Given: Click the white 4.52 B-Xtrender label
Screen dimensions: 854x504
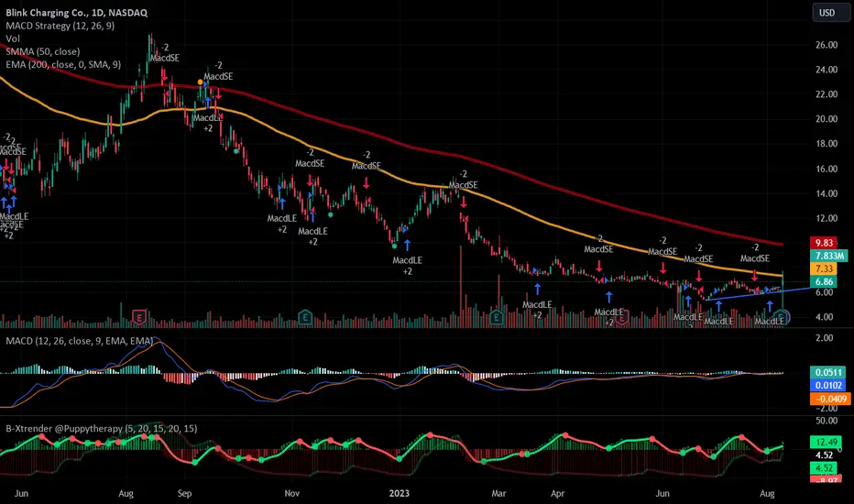Looking at the screenshot, I should point(824,455).
